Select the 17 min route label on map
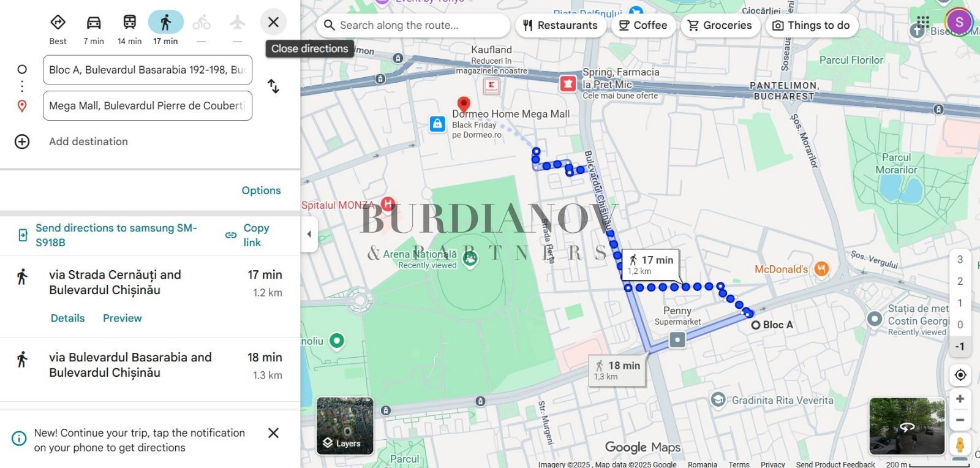The width and height of the screenshot is (980, 468). [650, 265]
